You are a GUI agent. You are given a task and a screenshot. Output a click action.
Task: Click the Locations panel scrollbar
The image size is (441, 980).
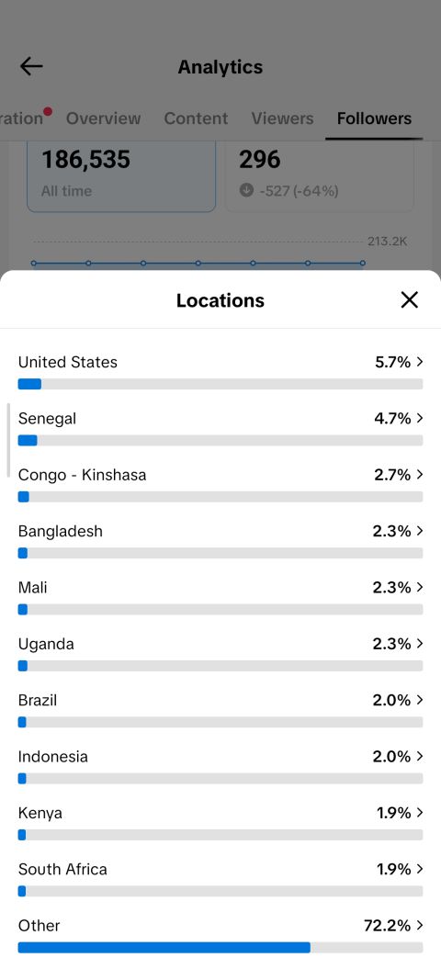8,440
